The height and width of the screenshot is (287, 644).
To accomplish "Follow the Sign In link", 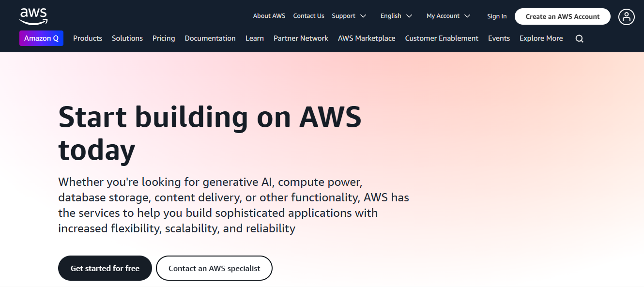I will pos(497,16).
